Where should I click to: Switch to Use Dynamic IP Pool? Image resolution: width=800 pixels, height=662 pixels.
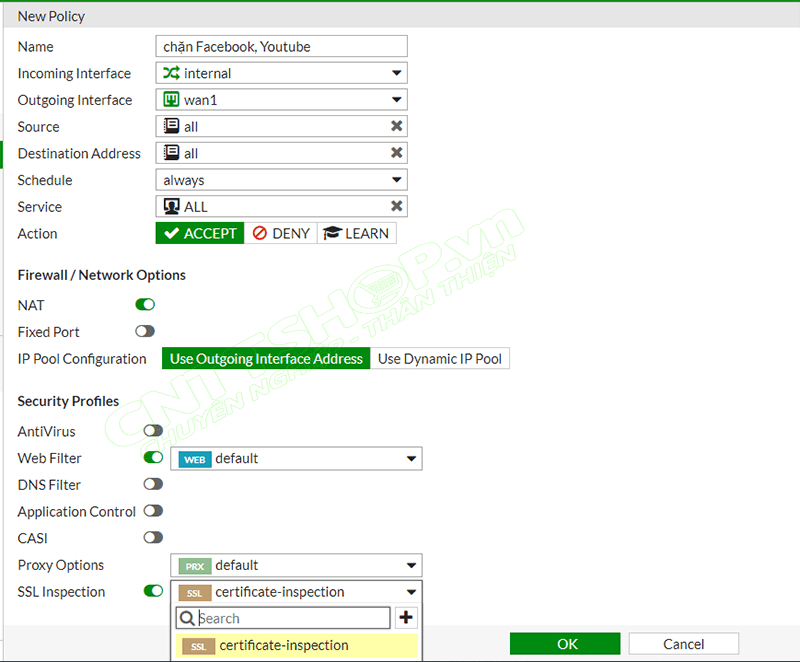(x=440, y=358)
